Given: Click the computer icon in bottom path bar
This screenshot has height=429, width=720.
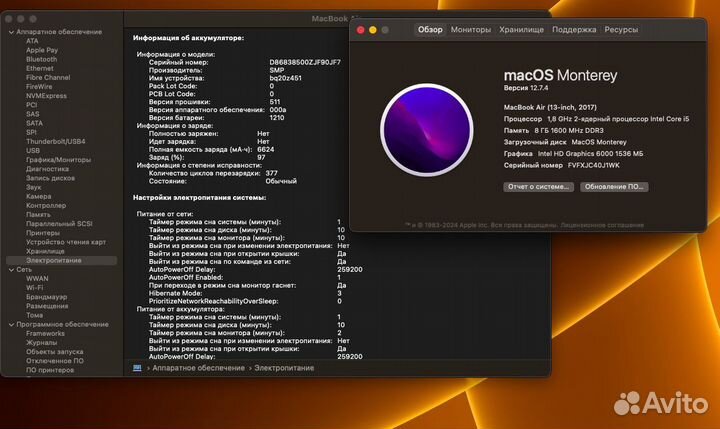Looking at the screenshot, I should (138, 368).
